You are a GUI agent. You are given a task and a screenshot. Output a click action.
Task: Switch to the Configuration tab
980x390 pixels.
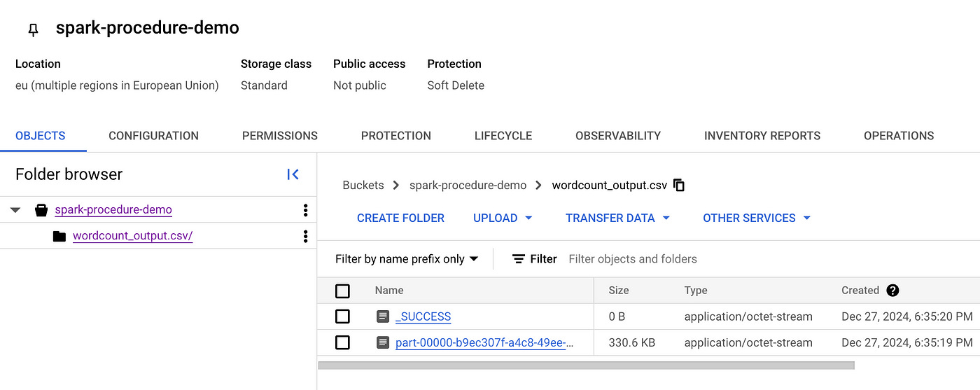[153, 136]
